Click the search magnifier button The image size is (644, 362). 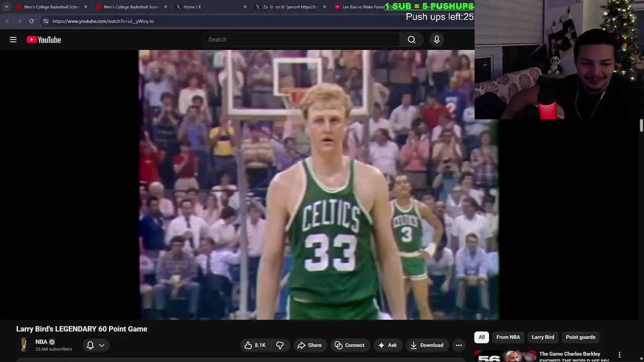(x=412, y=40)
